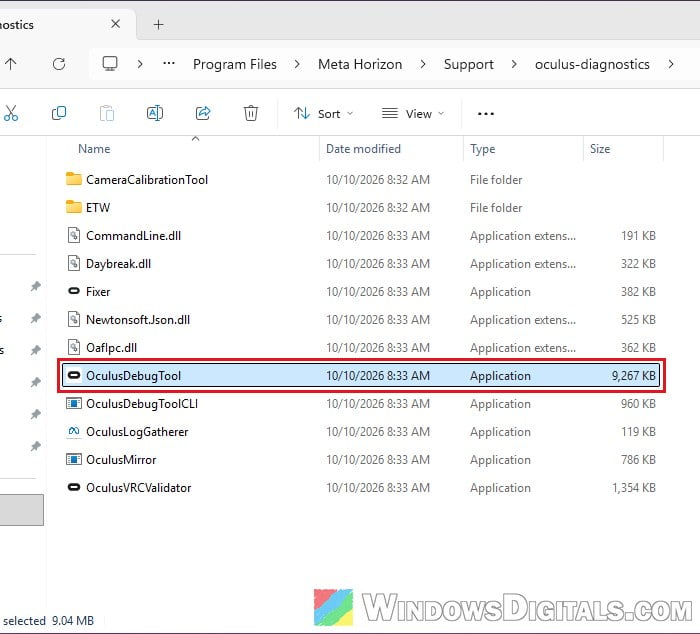Go up one folder level arrow
Viewport: 700px width, 634px height.
tap(11, 64)
